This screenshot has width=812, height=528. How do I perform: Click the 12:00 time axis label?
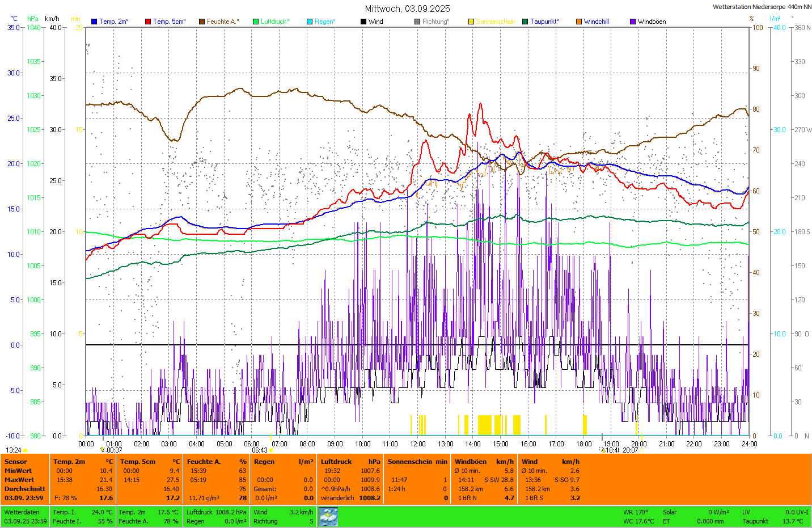click(x=418, y=444)
